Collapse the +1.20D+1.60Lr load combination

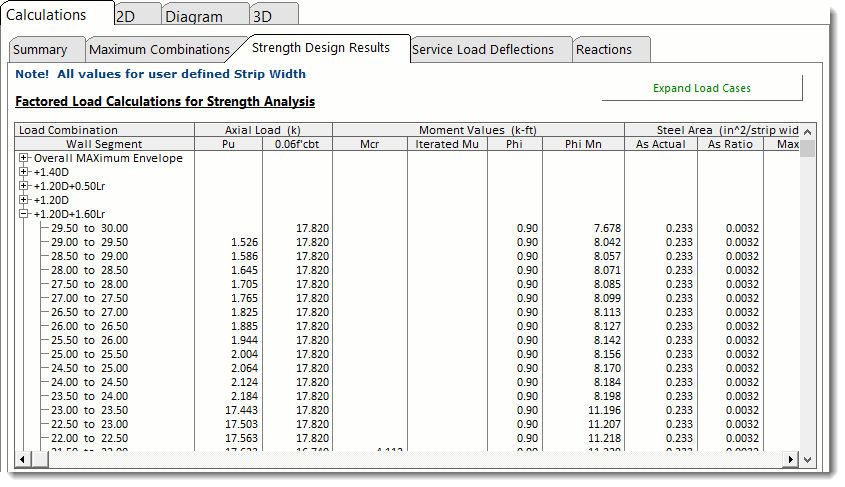[24, 214]
